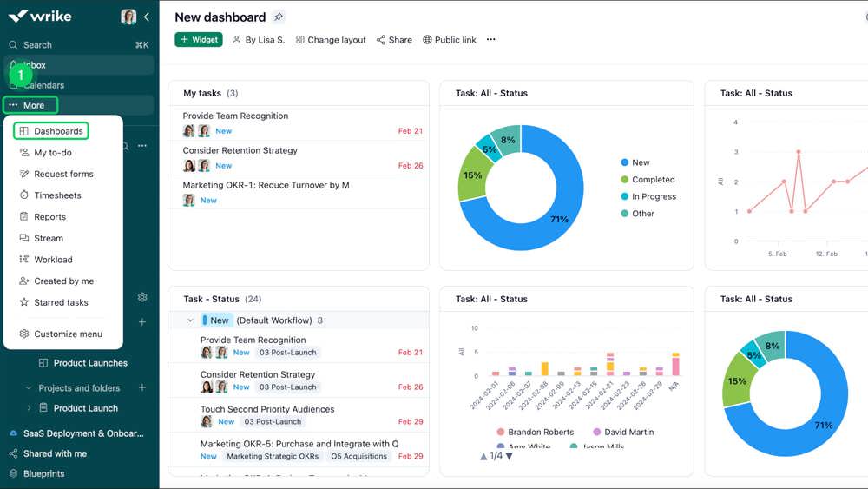Add a new Widget
This screenshot has height=489, width=868.
[199, 40]
